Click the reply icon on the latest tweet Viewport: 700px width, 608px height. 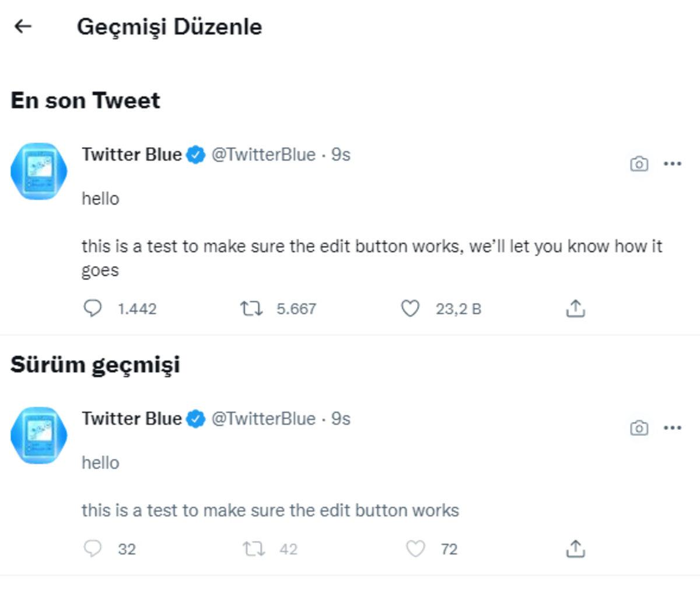pyautogui.click(x=94, y=309)
